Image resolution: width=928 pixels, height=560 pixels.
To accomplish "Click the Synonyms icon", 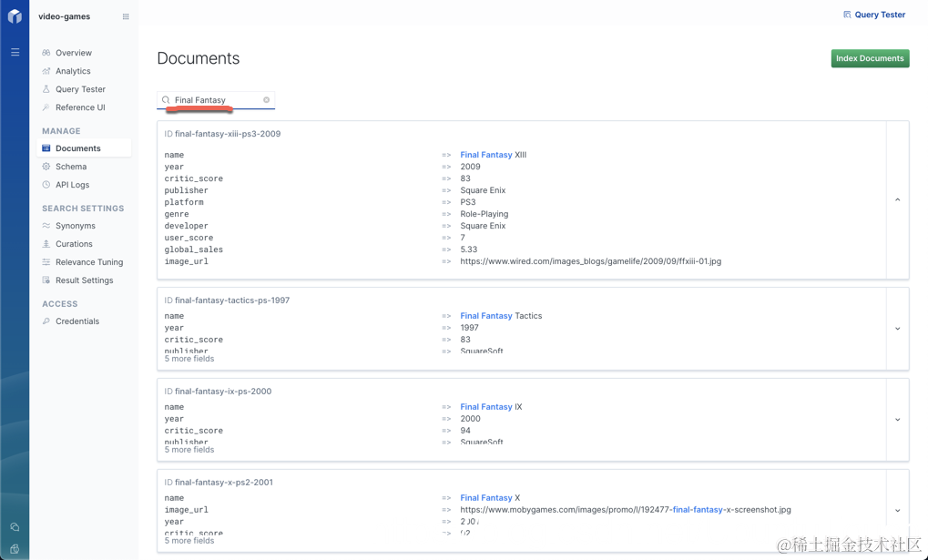I will pos(46,226).
